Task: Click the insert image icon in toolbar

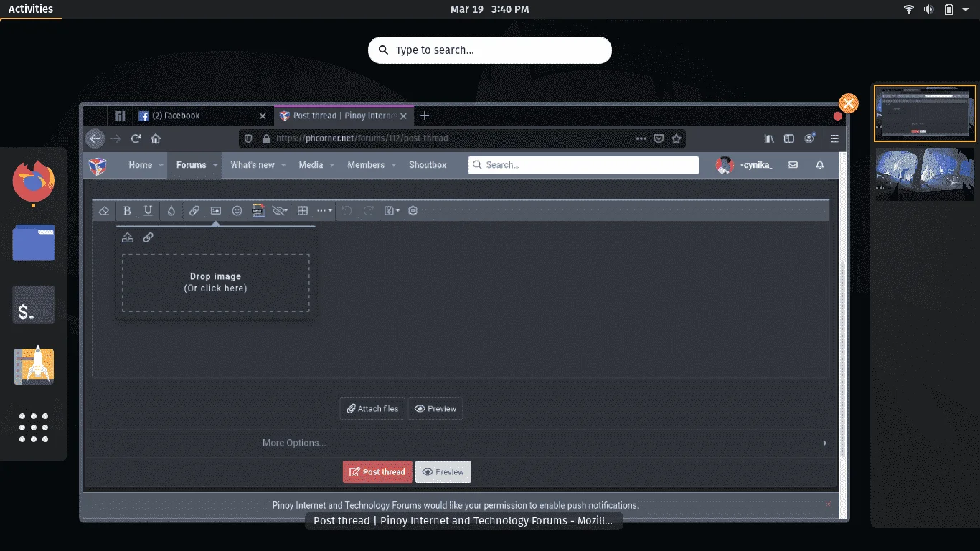Action: [x=215, y=211]
